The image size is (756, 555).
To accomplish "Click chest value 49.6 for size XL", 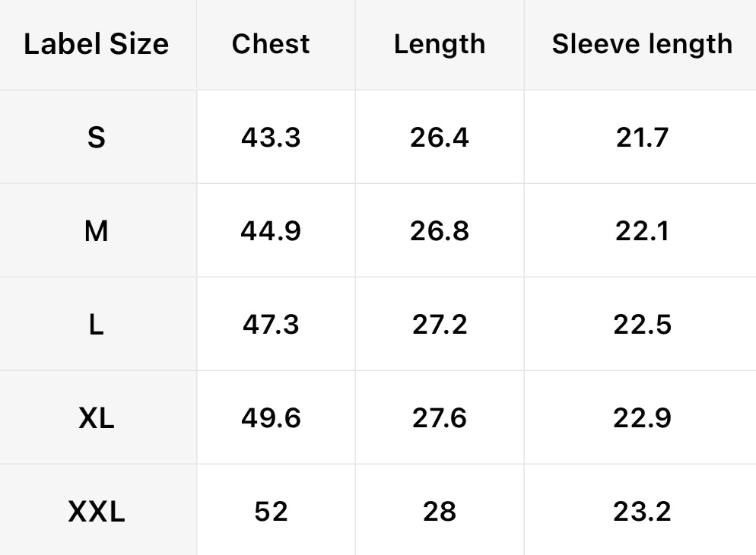I will click(271, 418).
